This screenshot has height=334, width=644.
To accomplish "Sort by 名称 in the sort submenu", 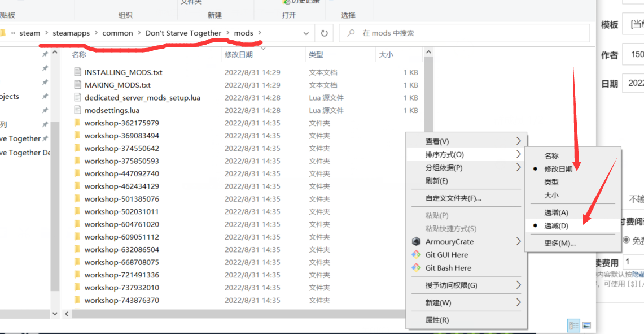I will pyautogui.click(x=573, y=156).
